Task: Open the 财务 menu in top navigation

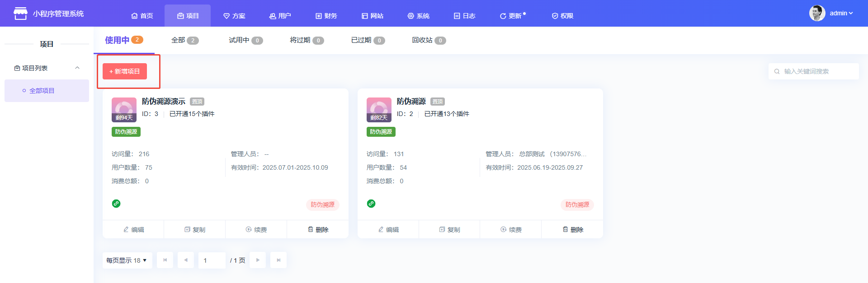Action: (326, 16)
